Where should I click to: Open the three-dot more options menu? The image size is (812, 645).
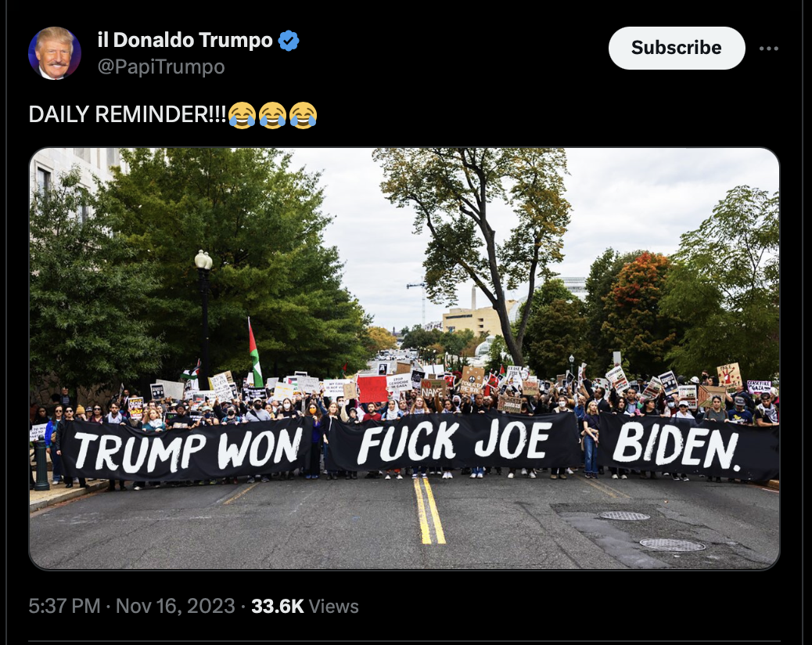click(x=768, y=49)
